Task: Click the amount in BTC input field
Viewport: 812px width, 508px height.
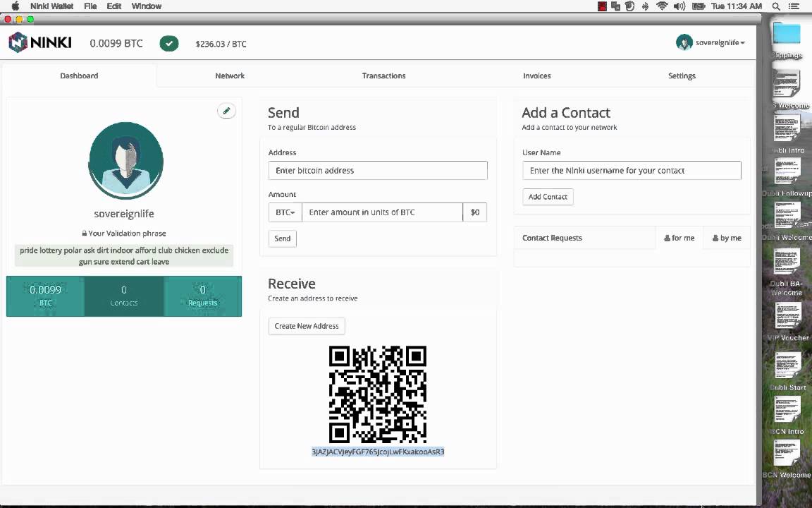Action: 382,212
